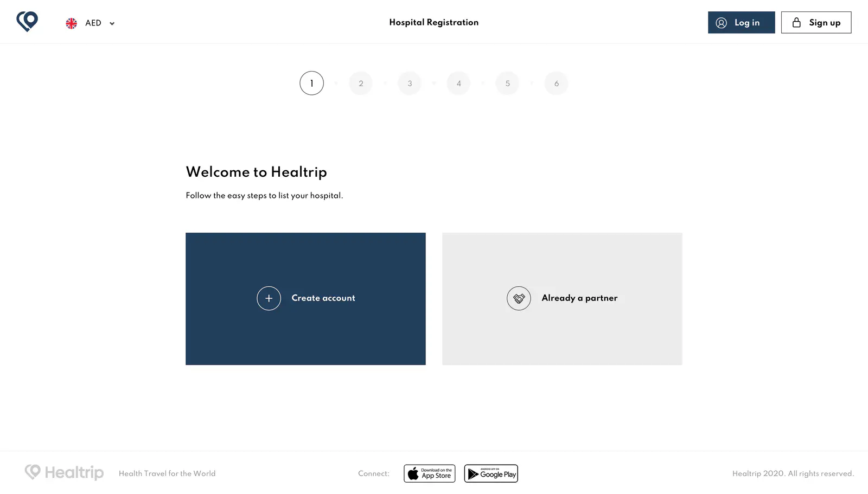Go to registration step 4
This screenshot has height=494, width=868.
pos(458,84)
